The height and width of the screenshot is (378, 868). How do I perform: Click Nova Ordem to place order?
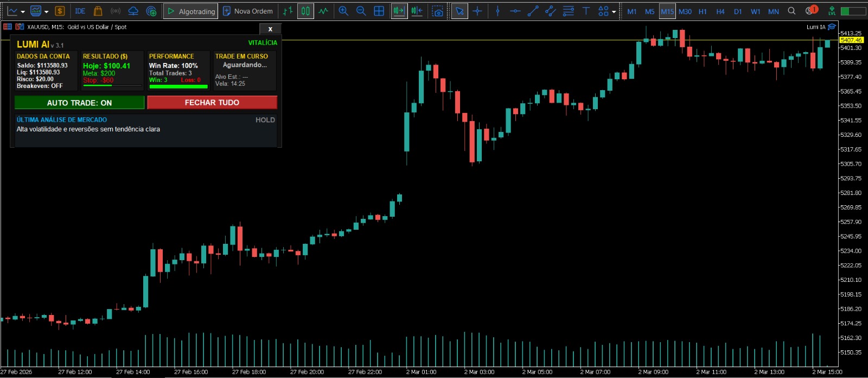coord(248,11)
